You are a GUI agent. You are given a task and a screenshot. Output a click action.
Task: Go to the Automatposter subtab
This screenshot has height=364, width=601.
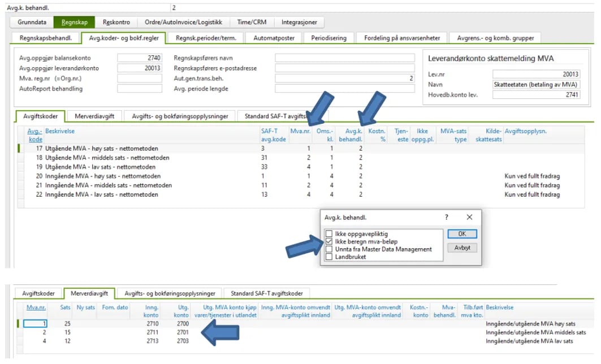[x=274, y=38]
